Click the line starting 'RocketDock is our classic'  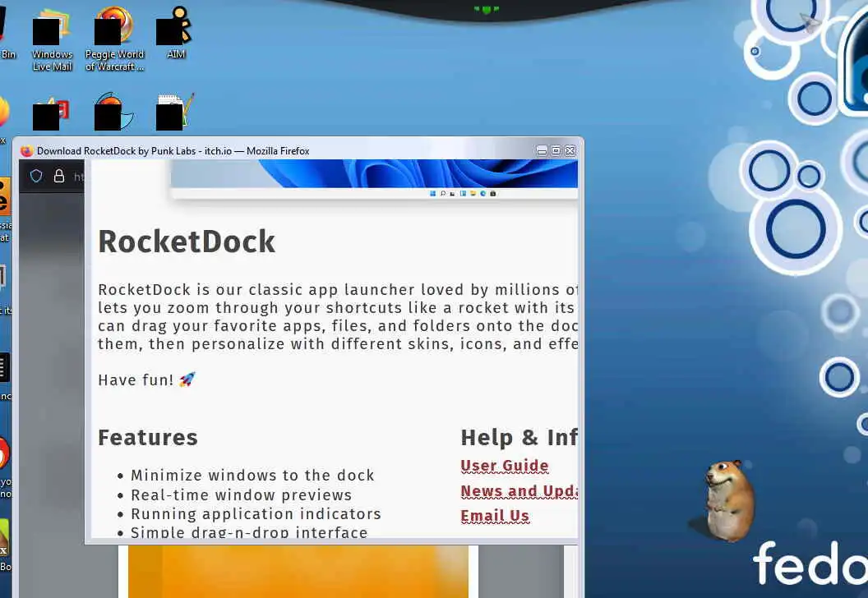coord(338,290)
